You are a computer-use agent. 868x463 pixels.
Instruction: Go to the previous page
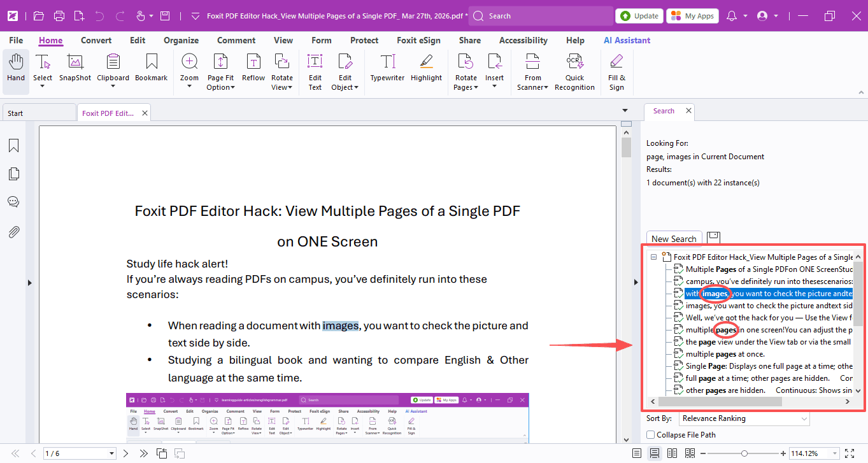tap(33, 453)
